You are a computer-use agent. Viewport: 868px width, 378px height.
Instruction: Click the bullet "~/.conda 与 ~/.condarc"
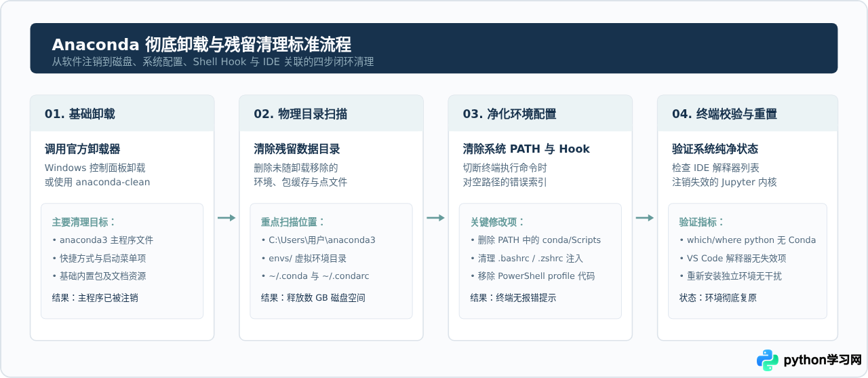coord(315,276)
